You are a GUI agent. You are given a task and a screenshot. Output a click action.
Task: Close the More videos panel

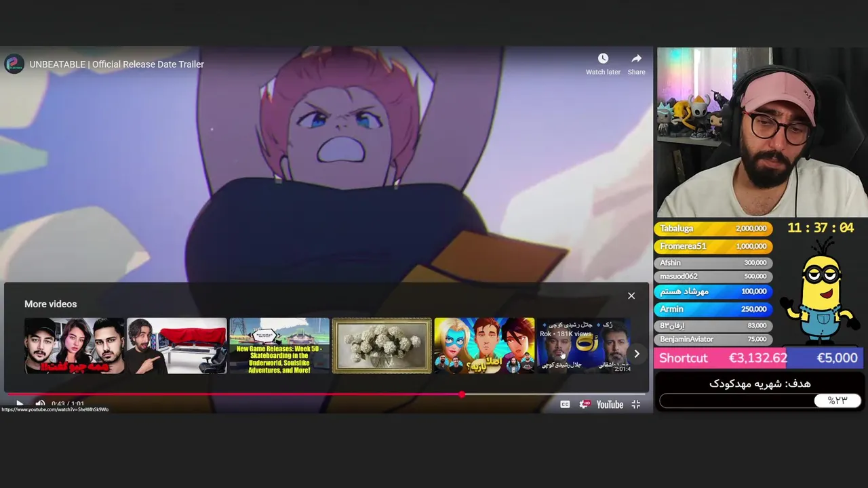[631, 296]
